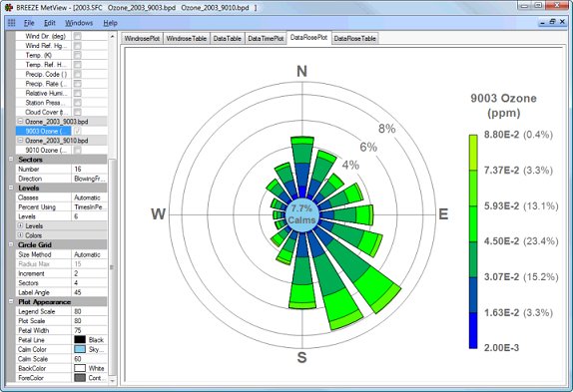Edit the Label Angle value 45
The image size is (573, 392).
[90, 292]
